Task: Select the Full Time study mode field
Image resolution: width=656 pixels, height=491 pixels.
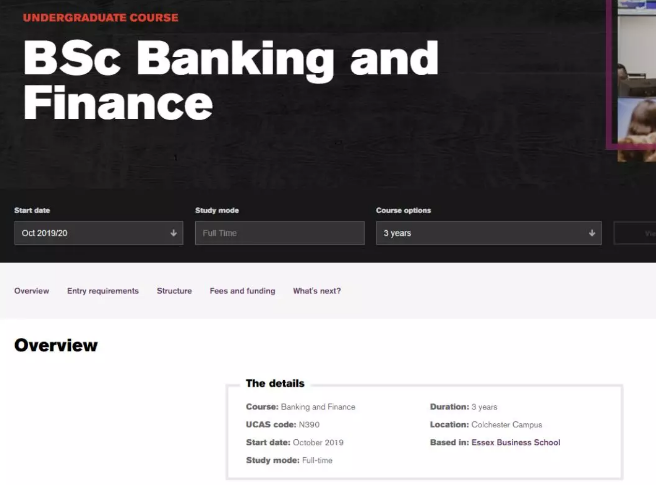Action: point(280,233)
